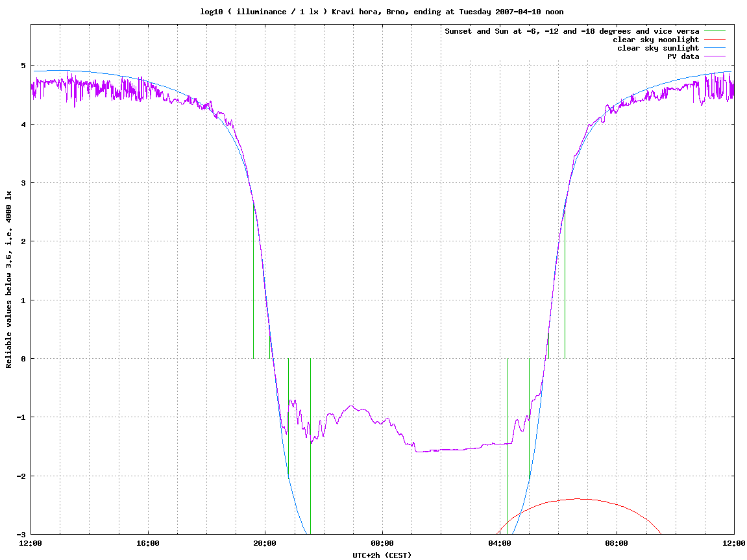The image size is (747, 560).
Task: Click the 08:00 x-axis tick label
Action: click(617, 543)
